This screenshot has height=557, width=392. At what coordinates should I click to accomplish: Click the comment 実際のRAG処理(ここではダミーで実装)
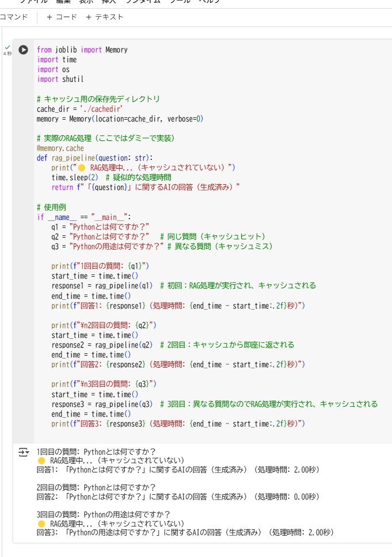click(105, 139)
